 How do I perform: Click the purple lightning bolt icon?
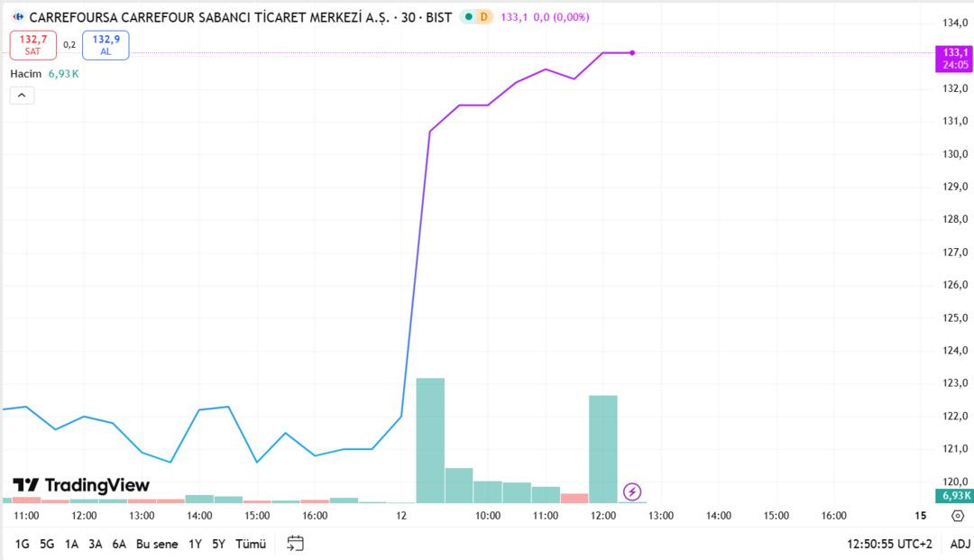[632, 491]
